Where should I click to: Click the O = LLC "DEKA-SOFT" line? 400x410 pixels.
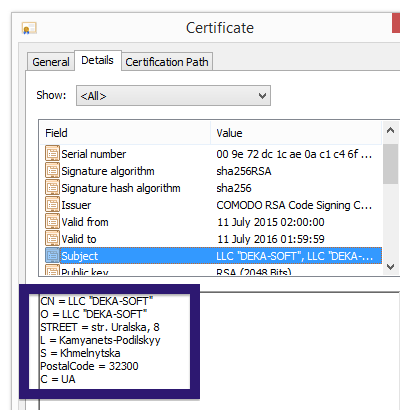coord(94,314)
